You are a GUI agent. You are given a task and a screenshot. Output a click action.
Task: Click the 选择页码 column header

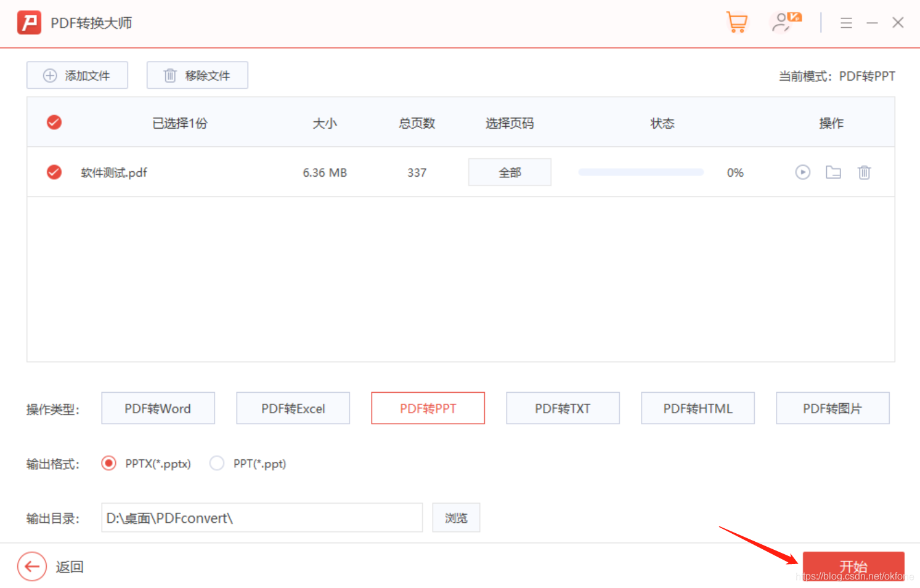click(510, 123)
